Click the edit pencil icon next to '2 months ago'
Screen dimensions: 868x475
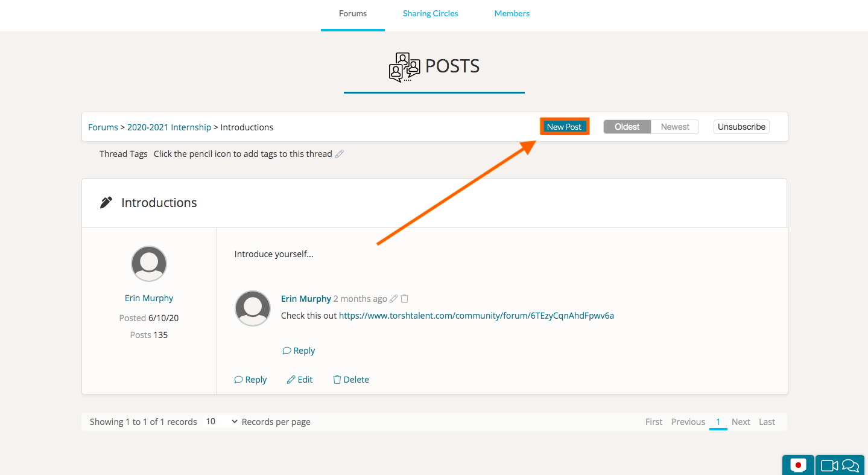(x=394, y=299)
